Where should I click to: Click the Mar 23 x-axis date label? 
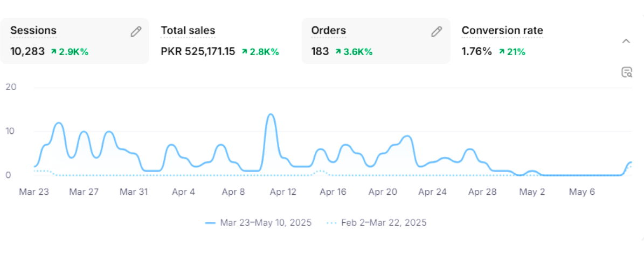point(33,192)
